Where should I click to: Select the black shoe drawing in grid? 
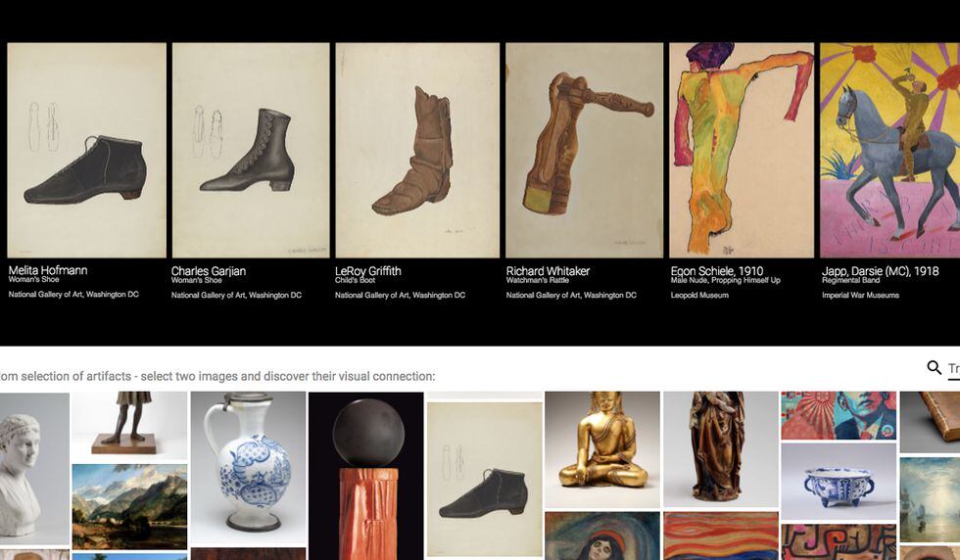484,479
